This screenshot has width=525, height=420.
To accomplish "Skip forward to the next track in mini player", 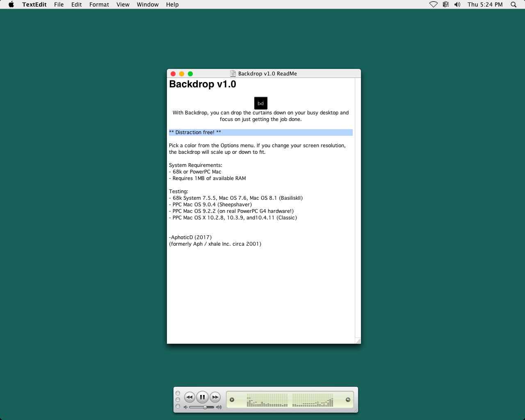I will point(215,397).
